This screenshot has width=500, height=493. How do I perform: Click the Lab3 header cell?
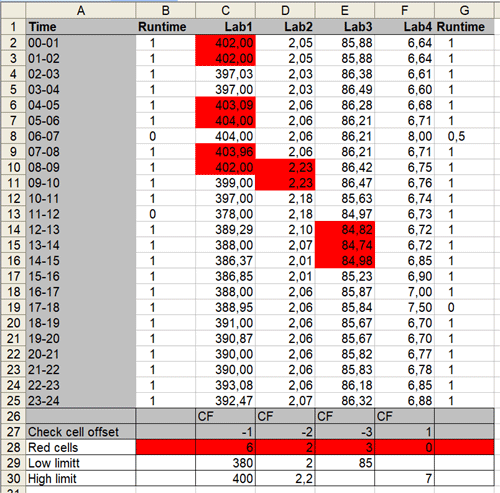click(x=345, y=27)
